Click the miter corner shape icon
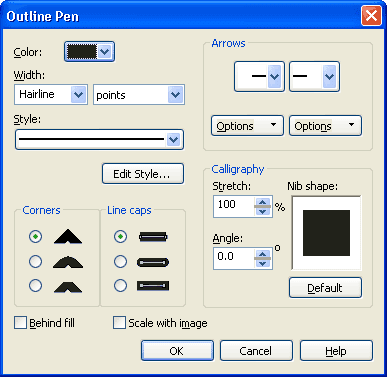The width and height of the screenshot is (389, 377). point(68,236)
